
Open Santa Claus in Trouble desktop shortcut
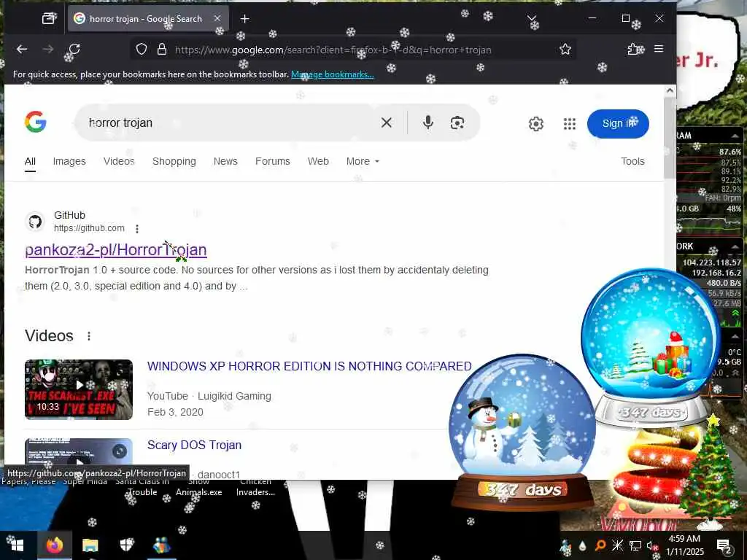click(142, 488)
